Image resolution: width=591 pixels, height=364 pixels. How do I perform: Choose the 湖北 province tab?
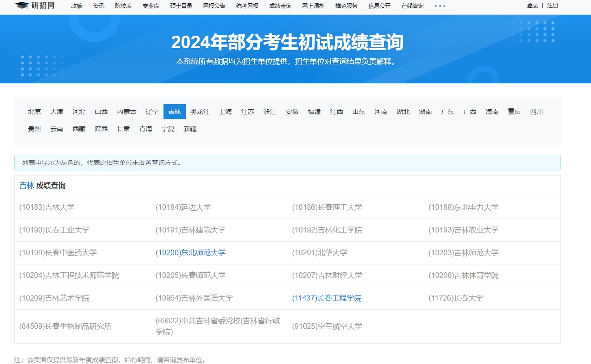403,112
